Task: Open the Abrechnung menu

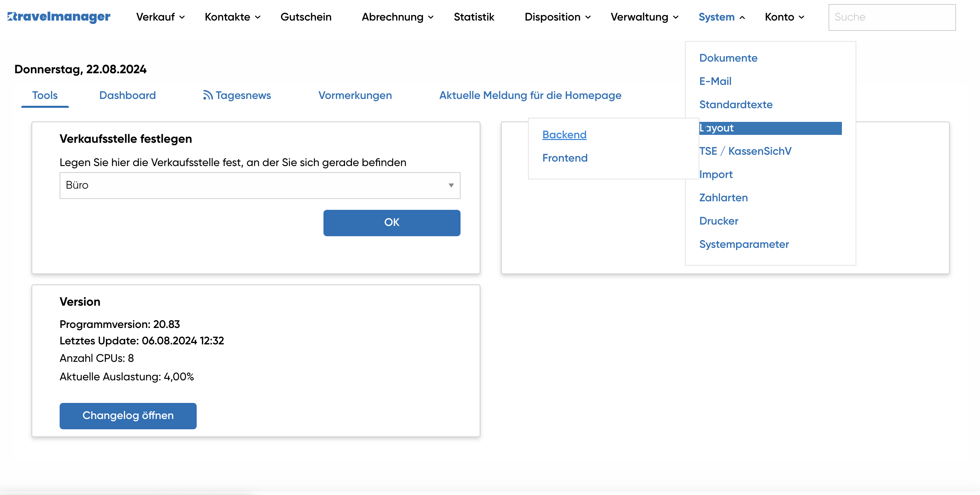Action: [x=397, y=17]
